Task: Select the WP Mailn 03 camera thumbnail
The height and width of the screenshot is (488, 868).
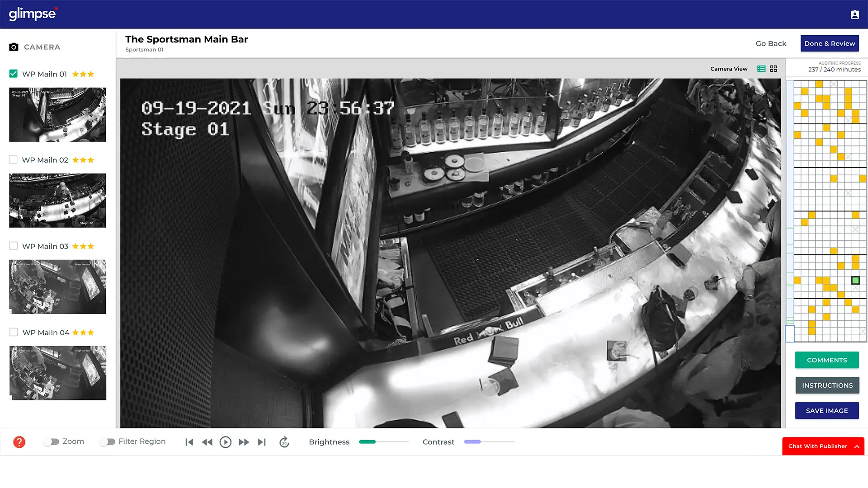Action: [57, 286]
